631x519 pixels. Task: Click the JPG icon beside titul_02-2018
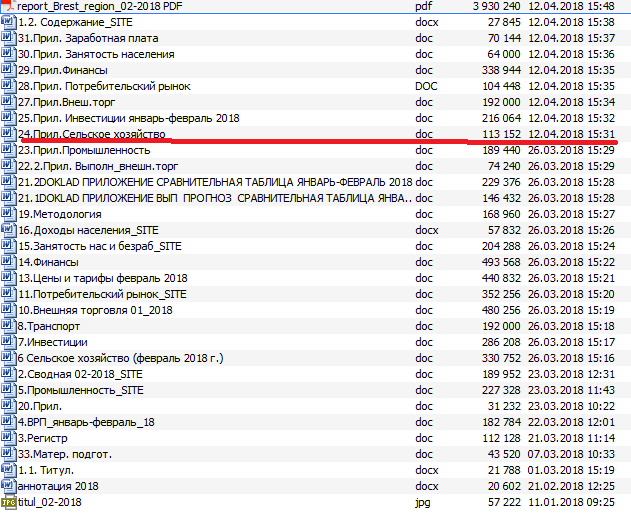coord(8,502)
